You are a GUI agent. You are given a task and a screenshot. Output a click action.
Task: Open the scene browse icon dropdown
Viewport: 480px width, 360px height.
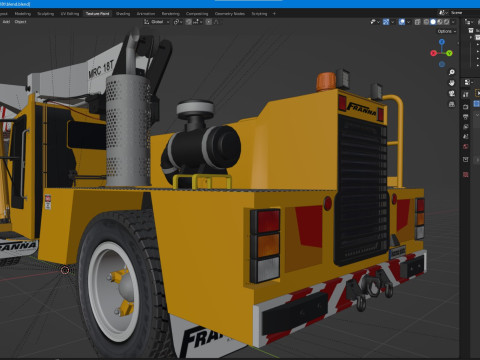(x=442, y=13)
